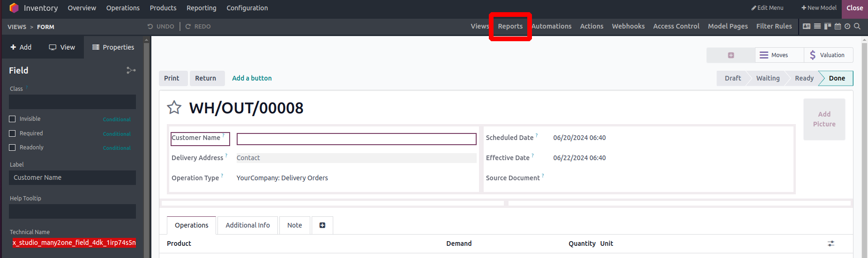Switch to the calendar view icon
Viewport: 868px width, 258px height.
pyautogui.click(x=838, y=27)
